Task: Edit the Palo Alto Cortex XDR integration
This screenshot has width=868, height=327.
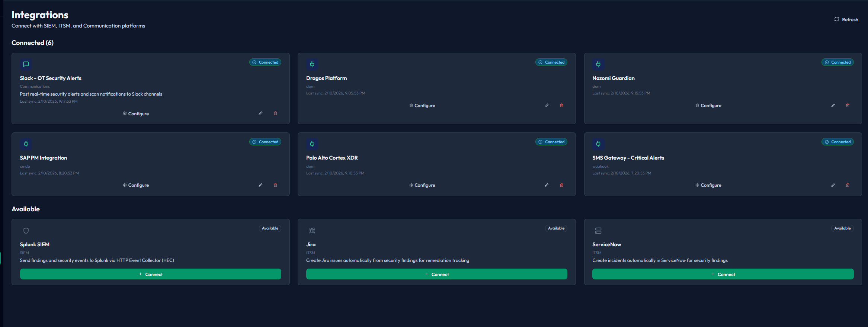Action: tap(547, 185)
